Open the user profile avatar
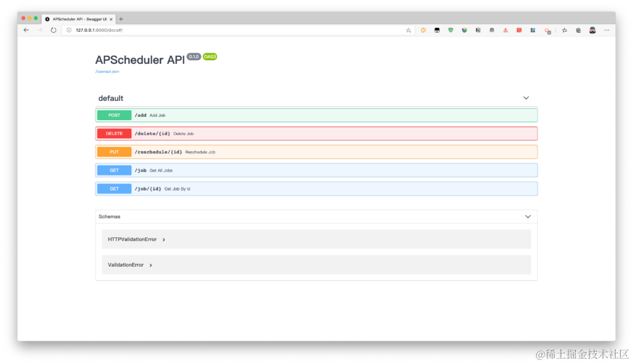Viewport: 633px width, 364px height. (592, 30)
